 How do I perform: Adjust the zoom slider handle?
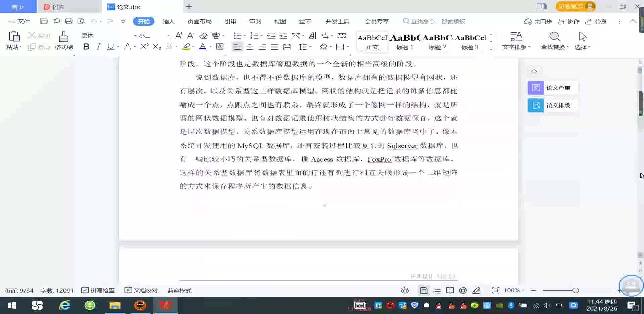[x=576, y=290]
